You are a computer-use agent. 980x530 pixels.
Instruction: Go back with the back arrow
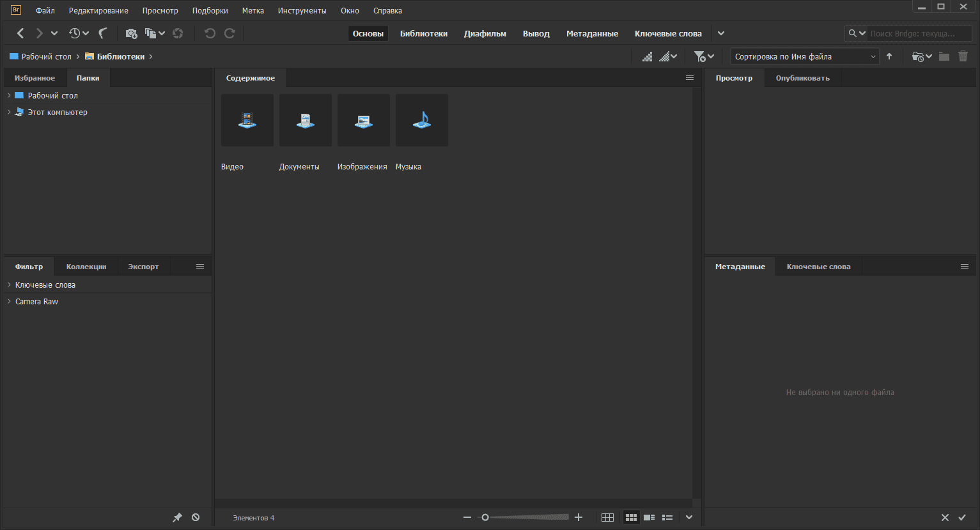[20, 33]
